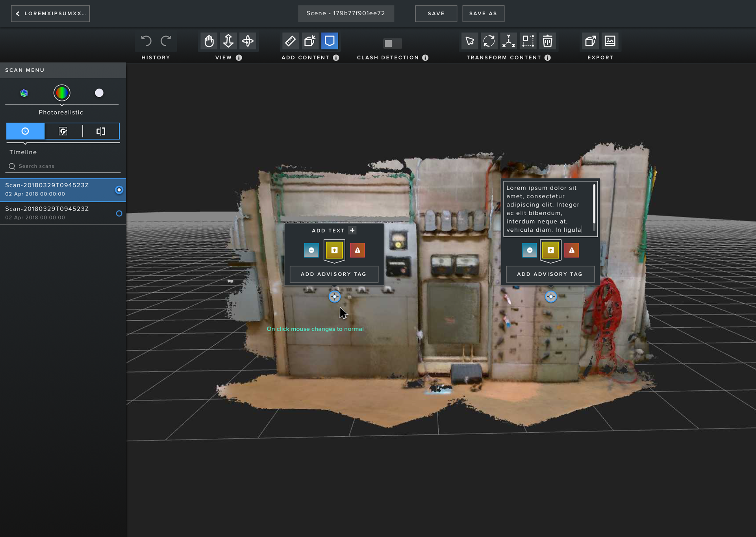Image resolution: width=756 pixels, height=537 pixels.
Task: Open the Add Content info tooltip
Action: pyautogui.click(x=336, y=57)
